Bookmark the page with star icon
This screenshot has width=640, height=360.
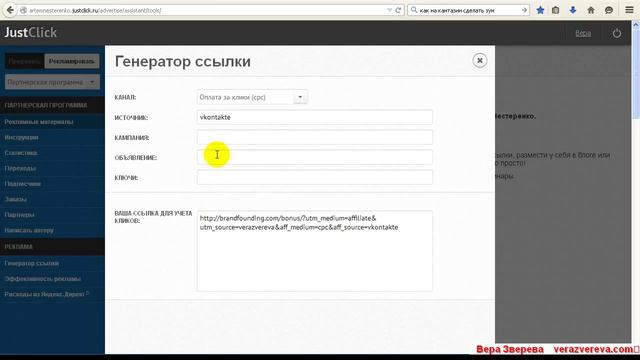point(540,10)
